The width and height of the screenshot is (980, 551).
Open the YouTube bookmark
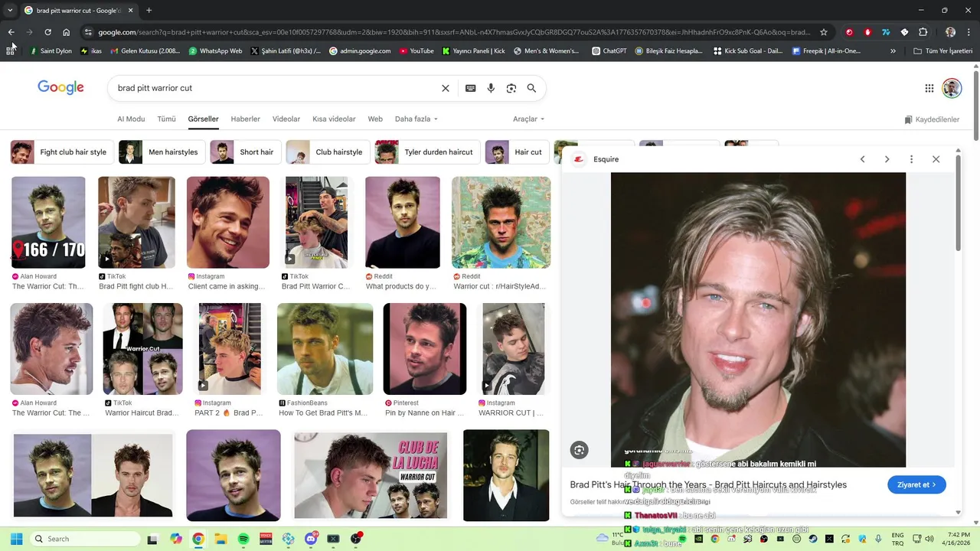pos(416,51)
